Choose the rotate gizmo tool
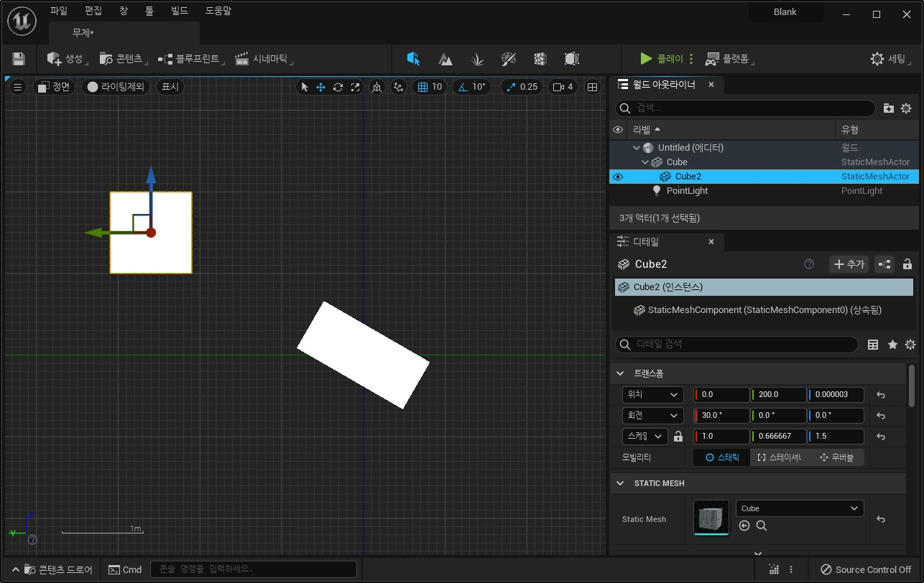The width and height of the screenshot is (924, 583). (x=338, y=87)
